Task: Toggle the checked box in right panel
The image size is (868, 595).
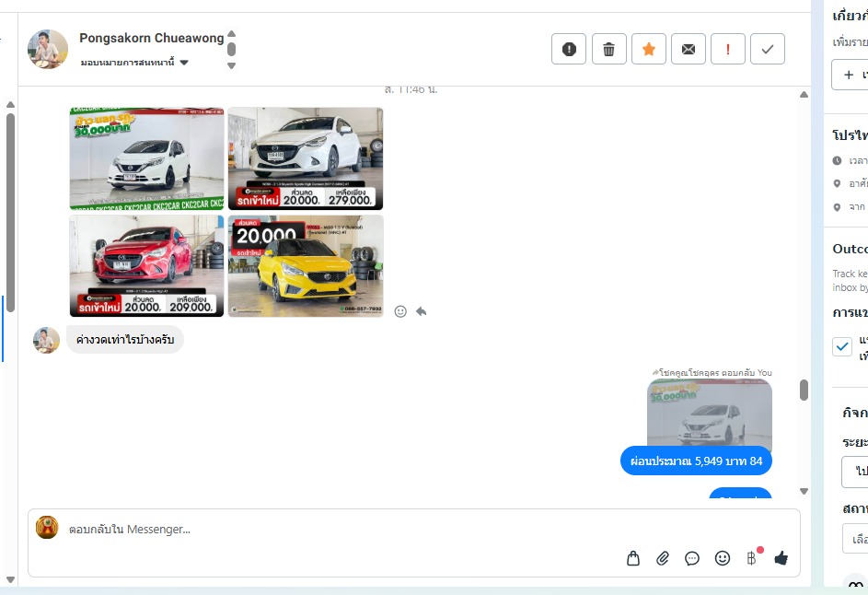Action: pos(842,347)
